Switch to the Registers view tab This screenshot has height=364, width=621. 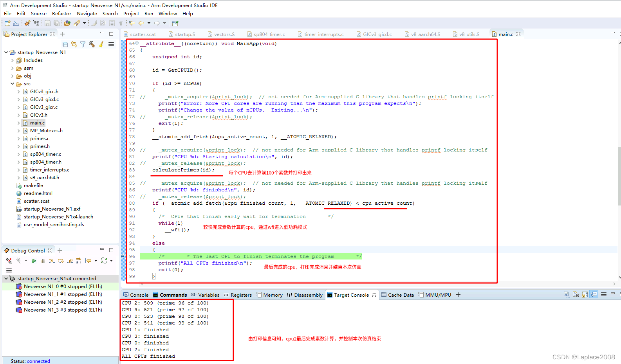(238, 295)
